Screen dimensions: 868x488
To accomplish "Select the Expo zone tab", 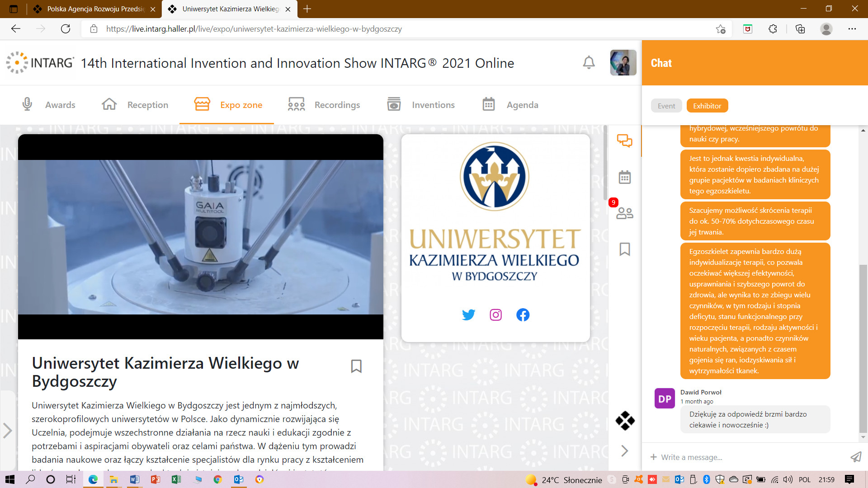I will pos(228,104).
